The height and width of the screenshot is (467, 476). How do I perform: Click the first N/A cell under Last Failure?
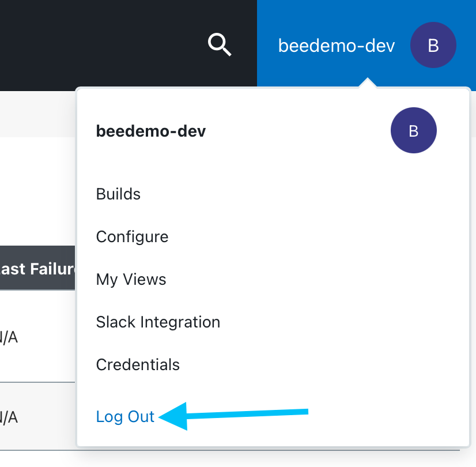point(9,337)
